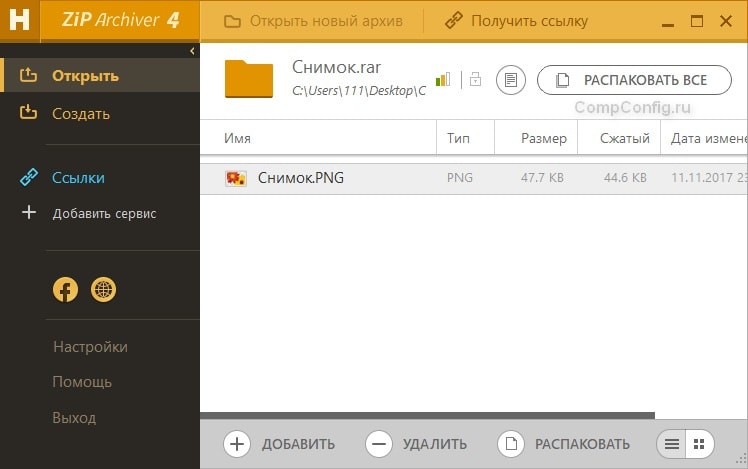Click Получить ссылку

pyautogui.click(x=516, y=21)
